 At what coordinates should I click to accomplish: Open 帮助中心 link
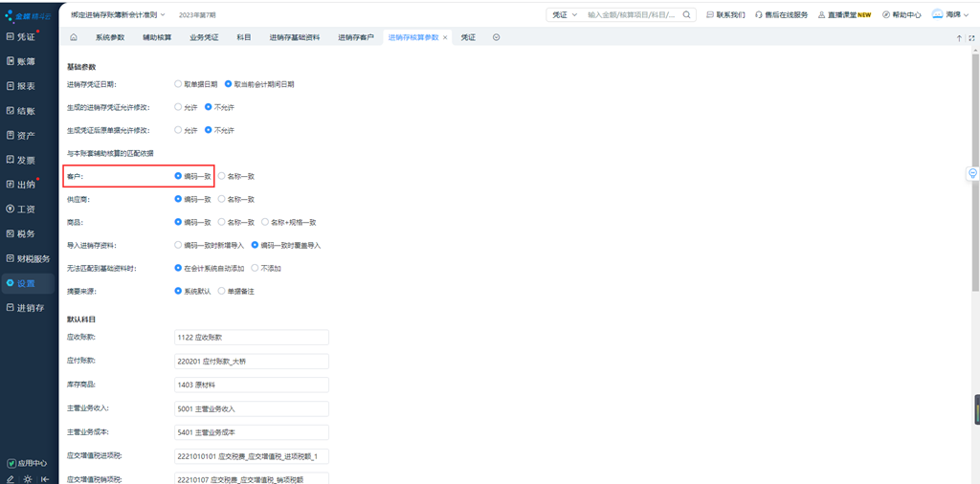pos(902,14)
